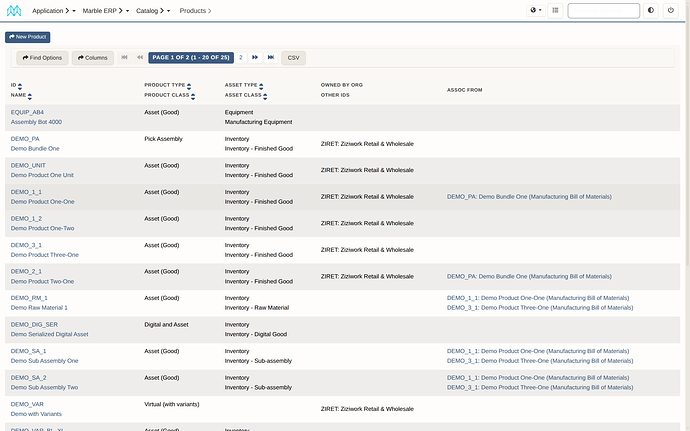
Task: Open Demo Product One-One name link
Action: click(x=42, y=202)
